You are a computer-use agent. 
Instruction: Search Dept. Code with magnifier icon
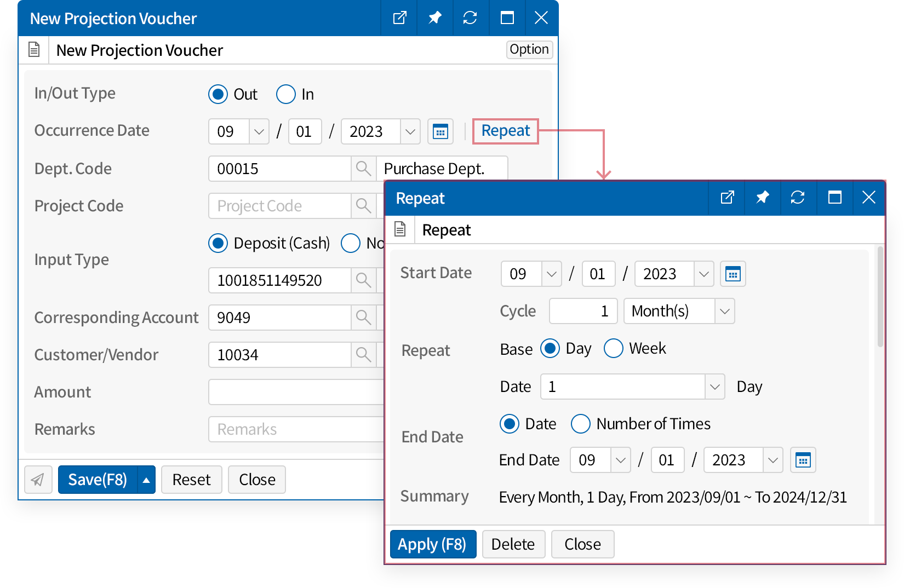(x=363, y=169)
